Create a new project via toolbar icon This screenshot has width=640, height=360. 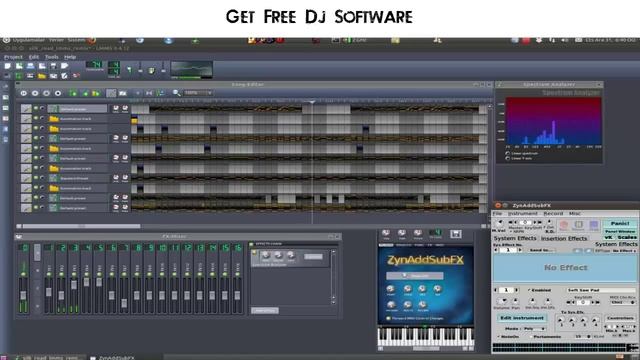[x=7, y=66]
